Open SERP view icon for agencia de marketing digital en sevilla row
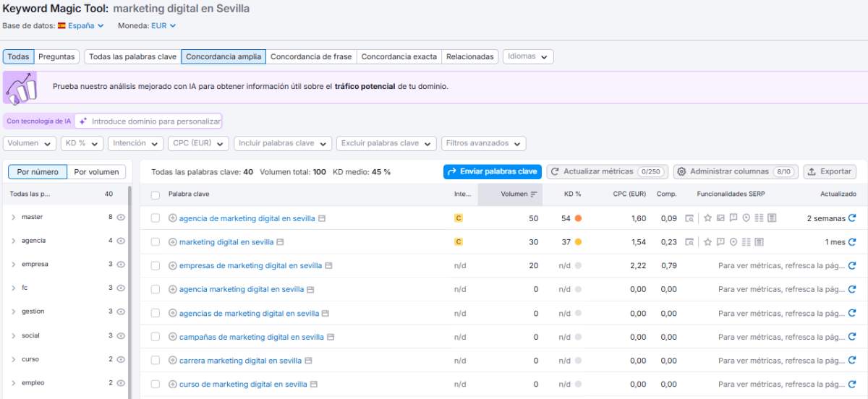 [x=689, y=218]
